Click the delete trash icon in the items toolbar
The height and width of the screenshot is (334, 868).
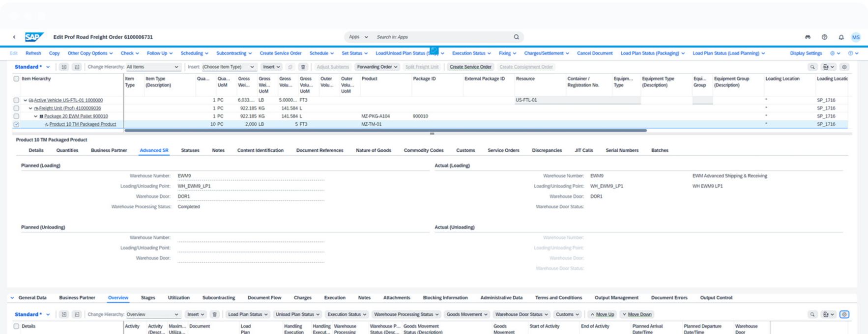click(303, 67)
